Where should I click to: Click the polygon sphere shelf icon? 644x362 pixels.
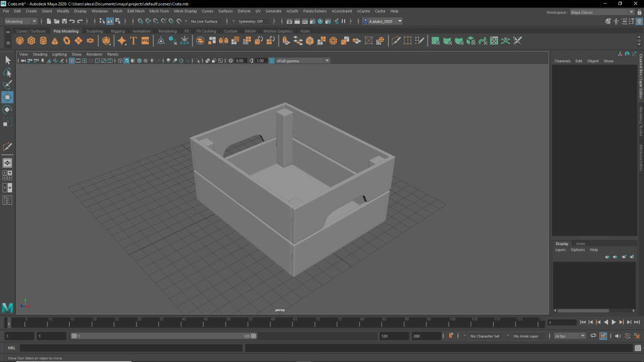(x=19, y=41)
